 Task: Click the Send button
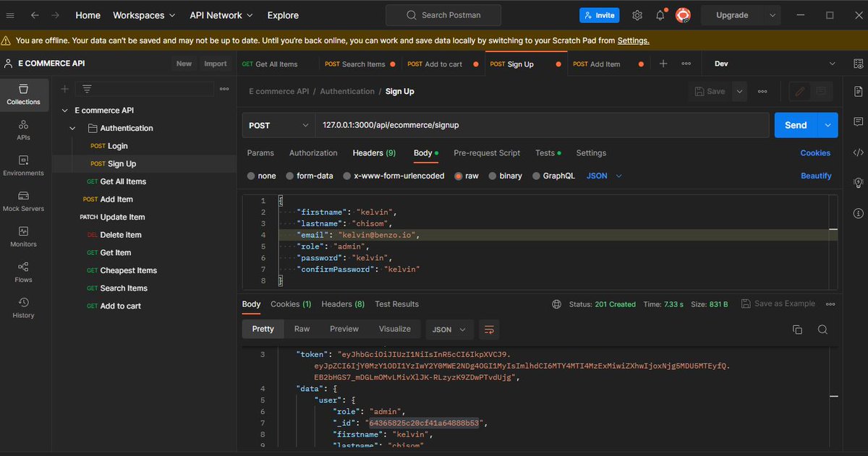pos(794,125)
